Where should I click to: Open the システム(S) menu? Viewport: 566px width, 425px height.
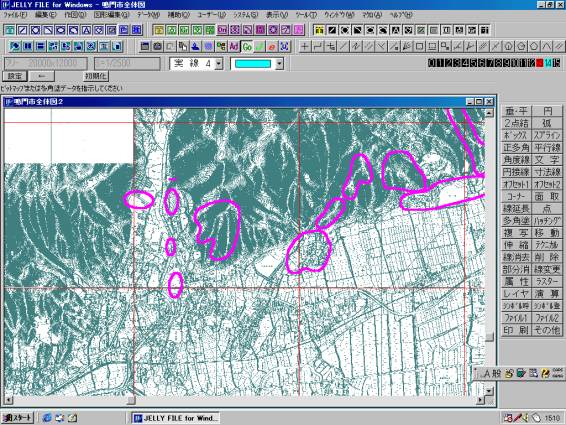(245, 15)
